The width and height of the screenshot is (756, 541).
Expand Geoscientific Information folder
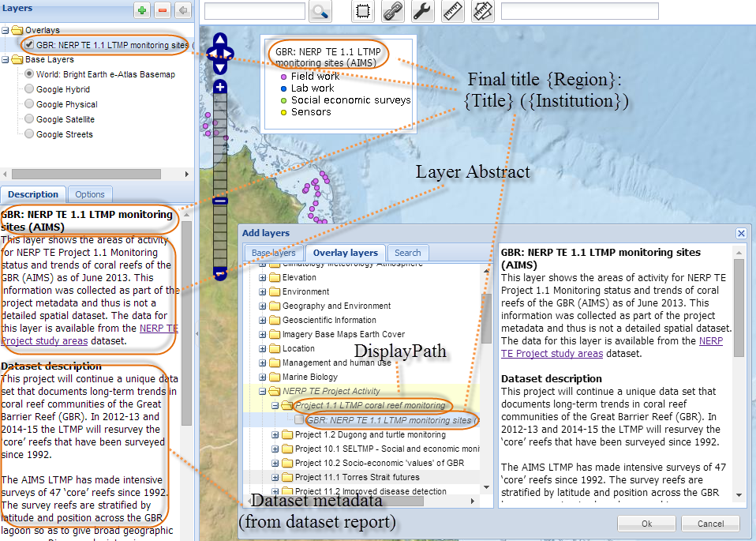[262, 320]
